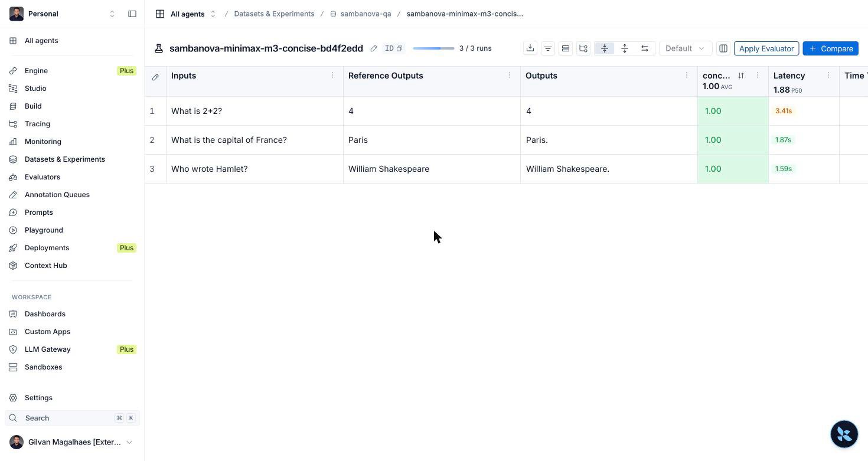868x461 pixels.
Task: Open Playground in the sidebar
Action: (72, 230)
